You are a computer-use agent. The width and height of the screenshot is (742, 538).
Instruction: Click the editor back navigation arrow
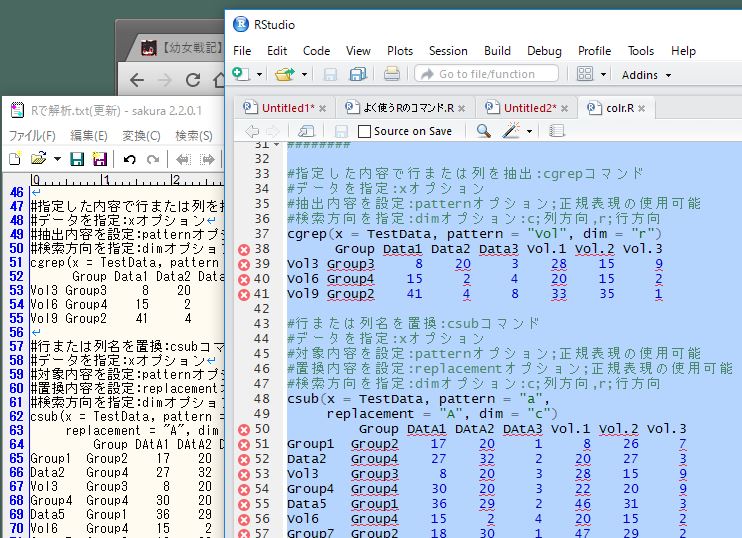point(252,131)
